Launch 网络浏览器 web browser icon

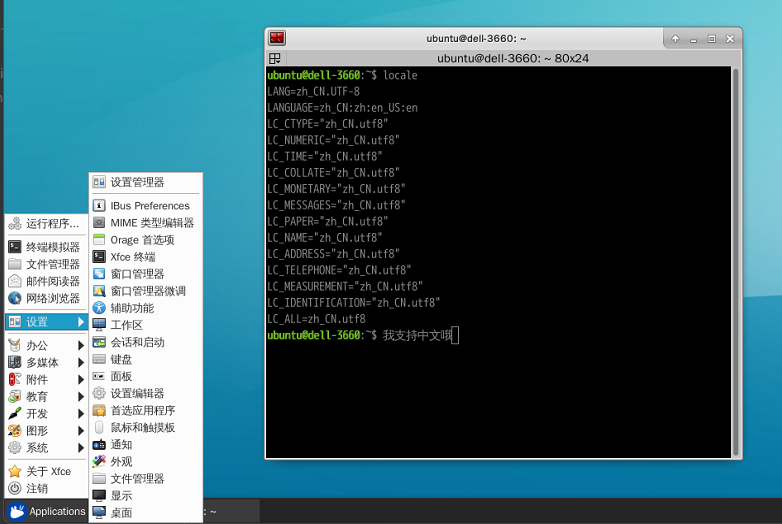pos(15,298)
